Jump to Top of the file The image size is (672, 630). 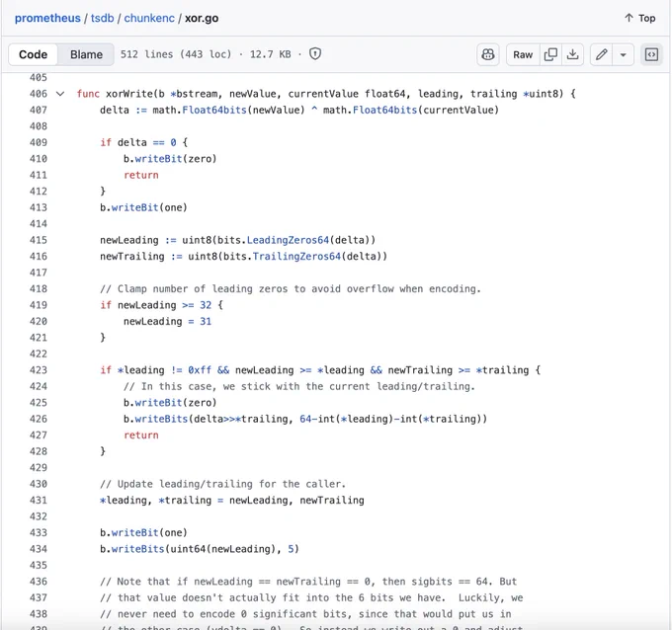click(640, 18)
